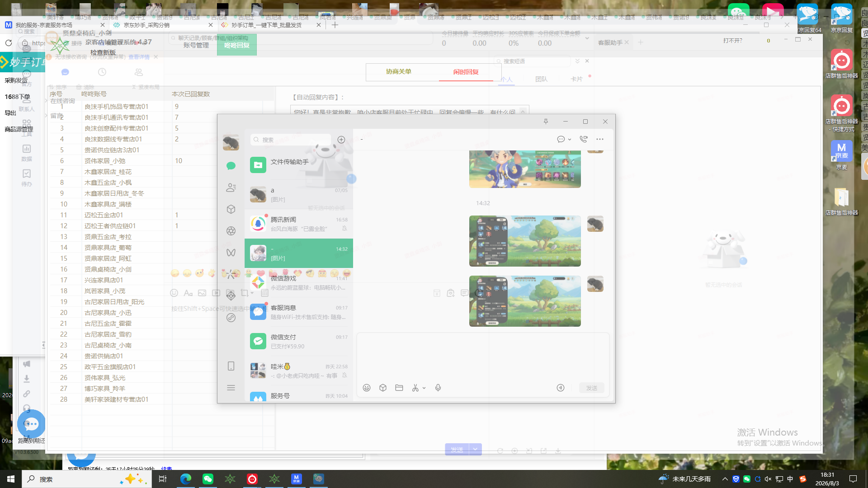
Task: Open WeChat Channels butterfly icon
Action: pos(231,253)
